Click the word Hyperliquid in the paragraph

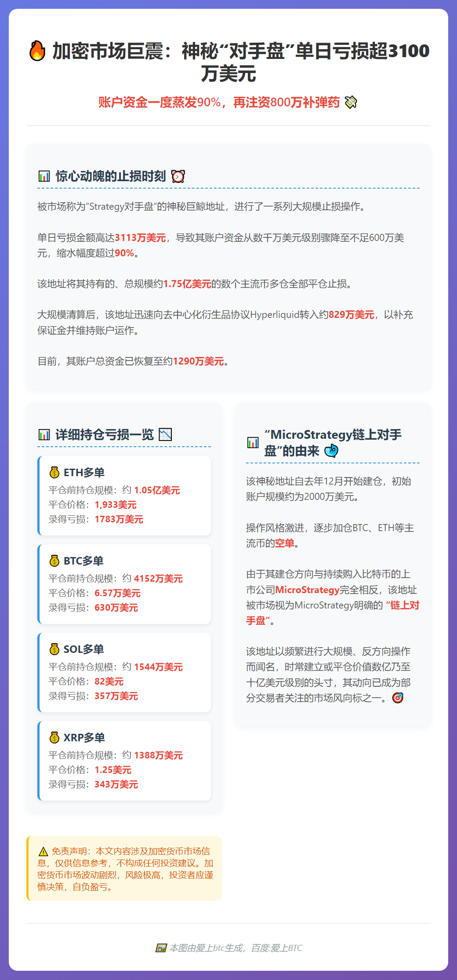275,315
